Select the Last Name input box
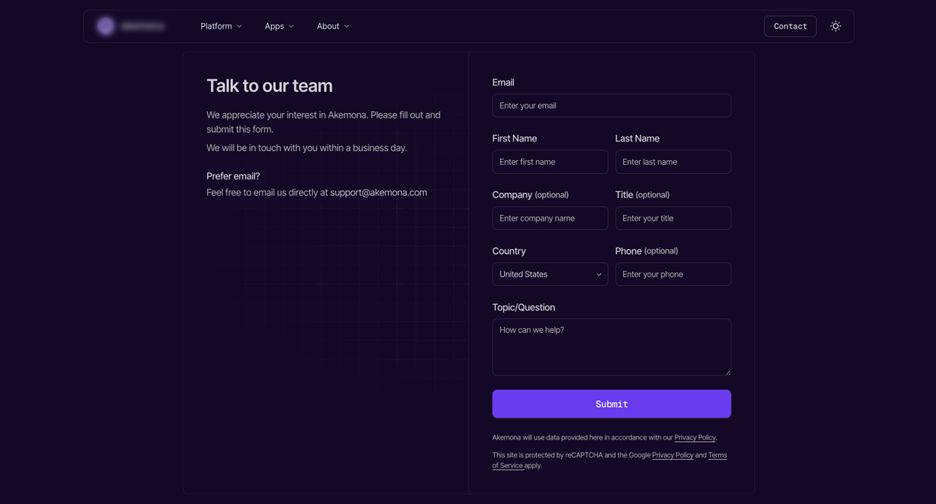The image size is (936, 504). click(x=672, y=162)
